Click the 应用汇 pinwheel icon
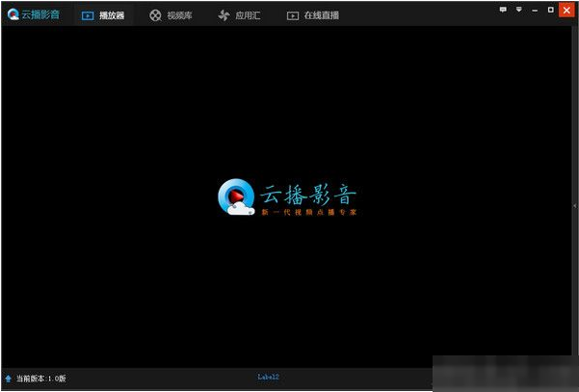Screen dimensions: 579x392 click(x=224, y=15)
